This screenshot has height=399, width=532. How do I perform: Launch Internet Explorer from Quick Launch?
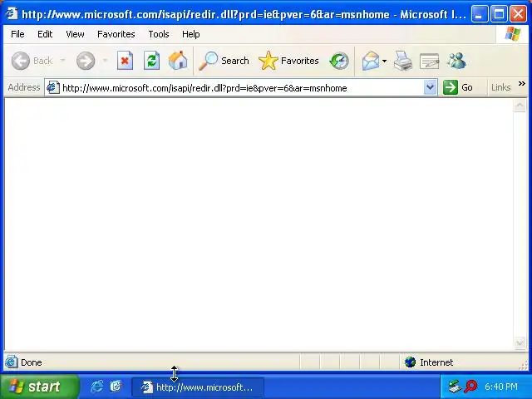(x=96, y=387)
